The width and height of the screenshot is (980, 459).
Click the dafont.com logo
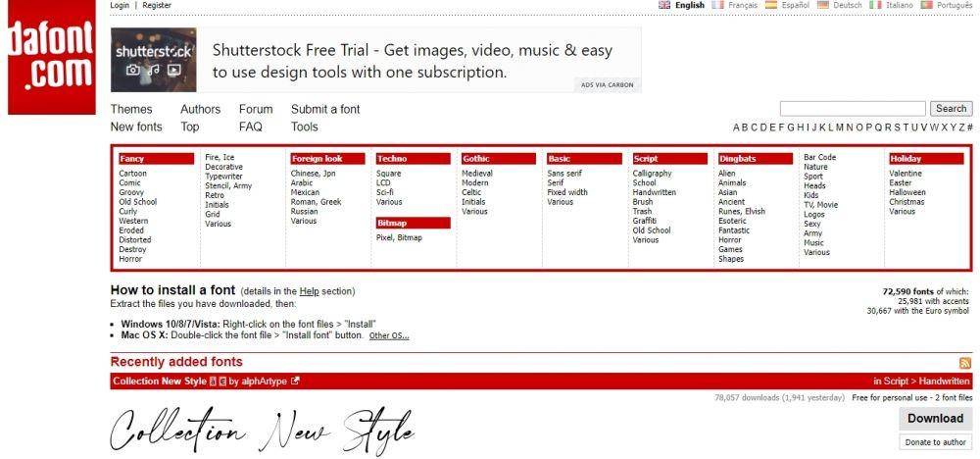click(x=51, y=57)
